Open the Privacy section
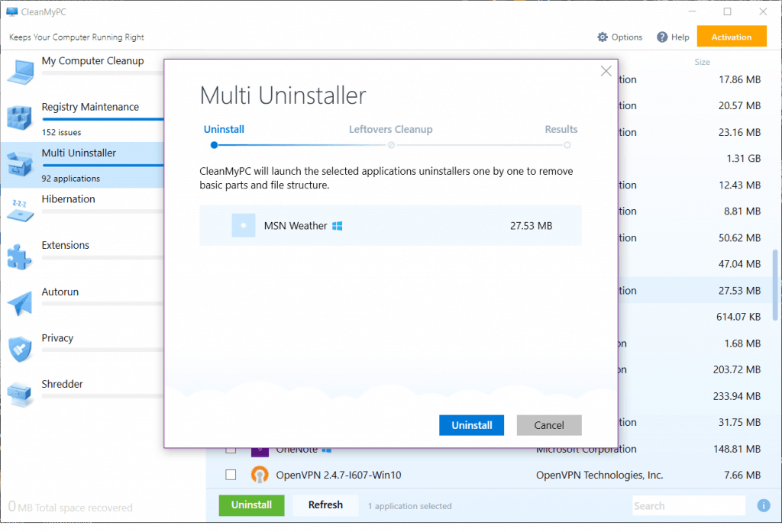This screenshot has width=782, height=532. [57, 338]
